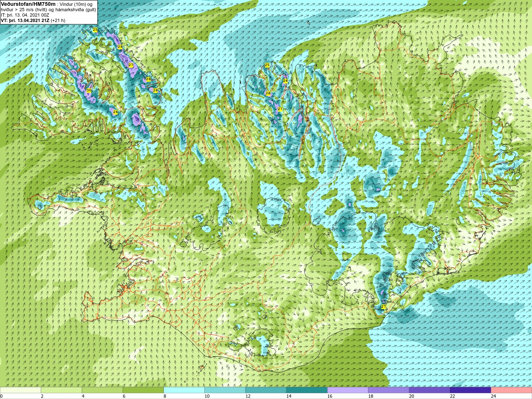Image resolution: width=532 pixels, height=399 pixels.
Task: Click the yellow 25 label directly above 29
Action: (95, 30)
